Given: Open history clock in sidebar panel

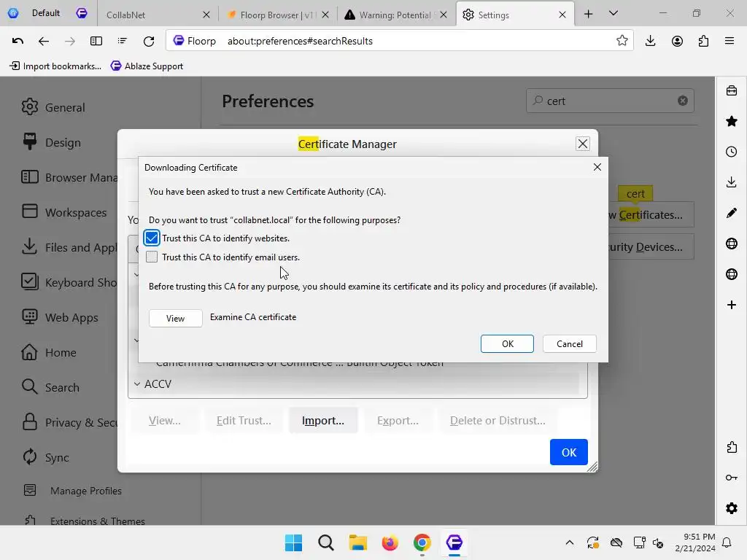Looking at the screenshot, I should (x=732, y=152).
